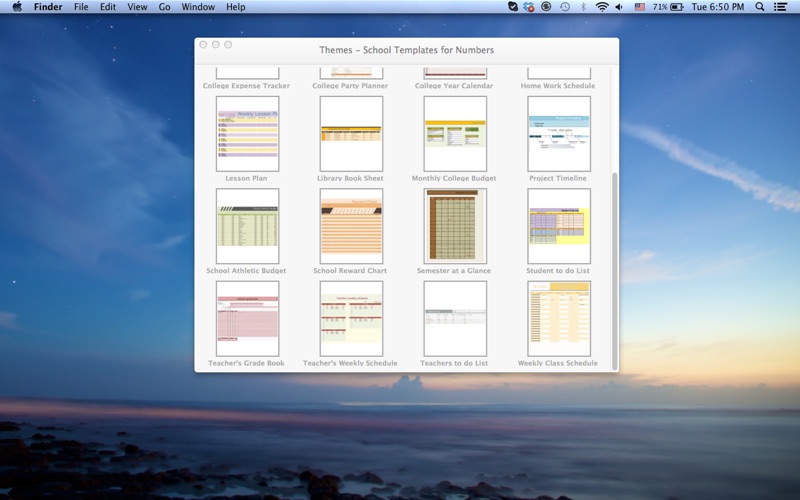Click the Semester at a Glance caption

point(454,270)
